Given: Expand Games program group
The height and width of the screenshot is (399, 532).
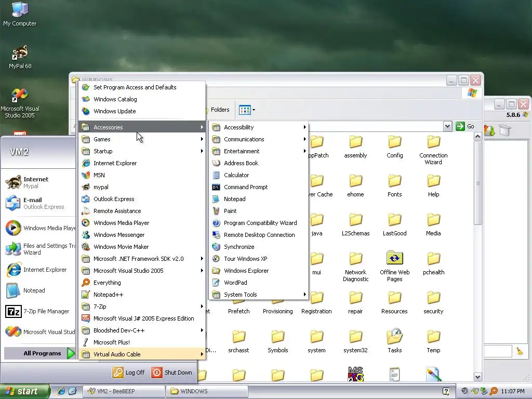Looking at the screenshot, I should tap(142, 139).
